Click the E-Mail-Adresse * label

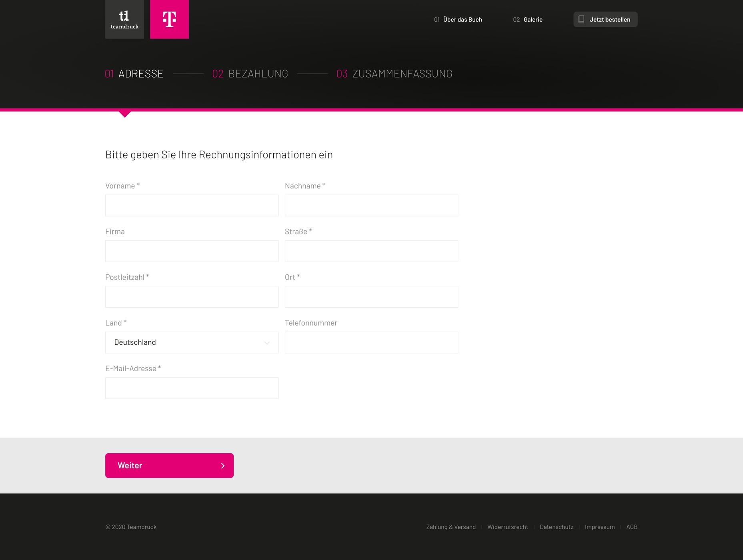point(133,368)
